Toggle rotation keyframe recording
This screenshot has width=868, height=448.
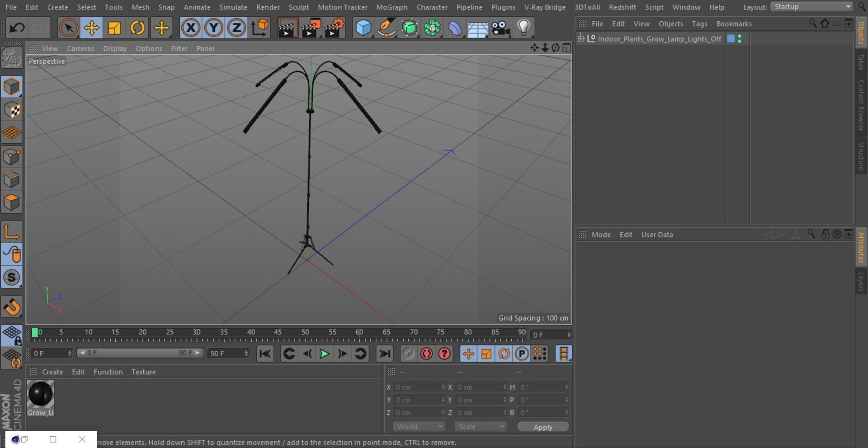click(x=504, y=354)
